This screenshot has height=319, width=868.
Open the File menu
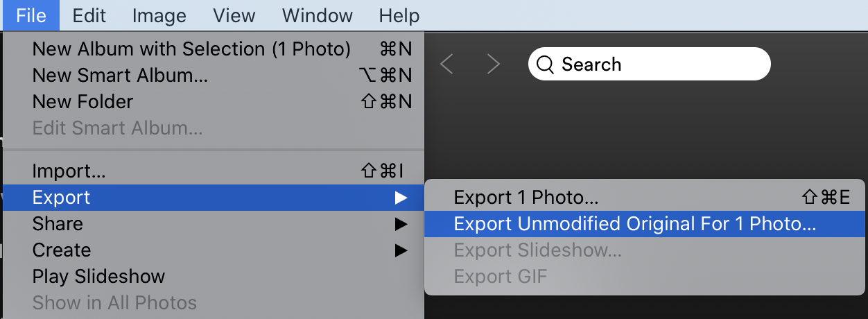[x=31, y=15]
